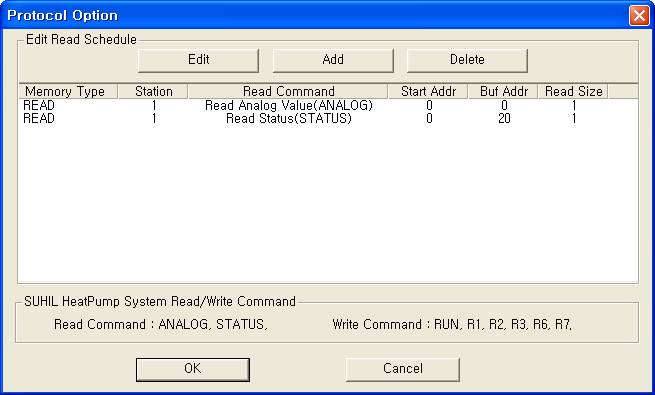Screen dimensions: 655x395
Task: Add a new read schedule entry
Action: point(333,60)
